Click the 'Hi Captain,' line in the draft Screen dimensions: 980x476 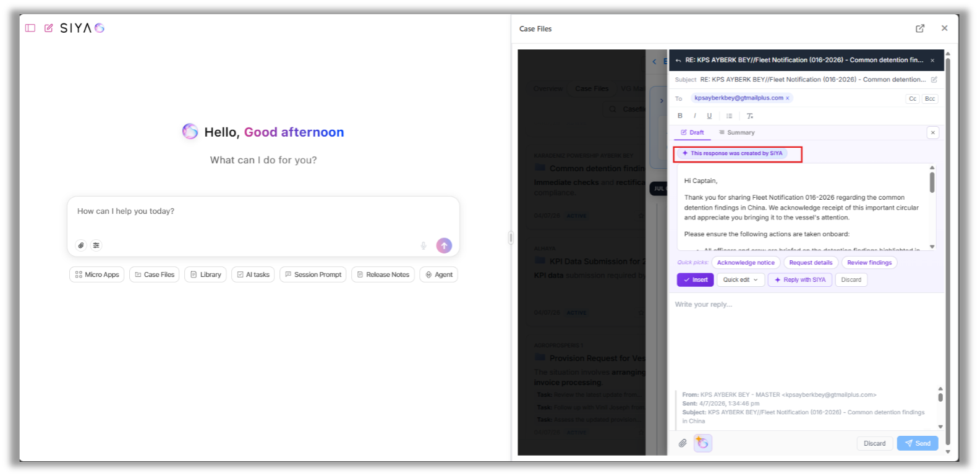click(701, 181)
